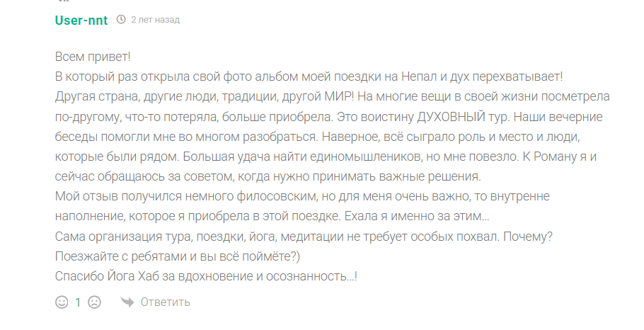Click the word "единомышленников" in the text
Viewport: 644px width, 330px height.
pyautogui.click(x=338, y=156)
